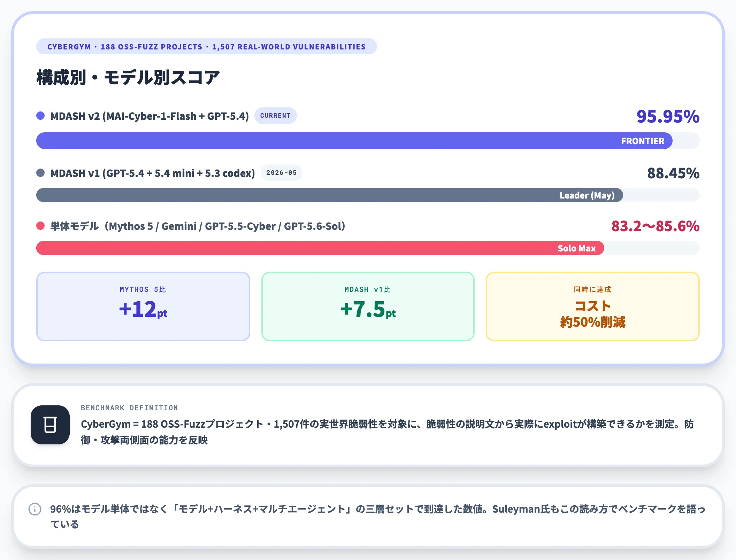Click the BENCHMARK DEFINITION caption

pyautogui.click(x=129, y=408)
